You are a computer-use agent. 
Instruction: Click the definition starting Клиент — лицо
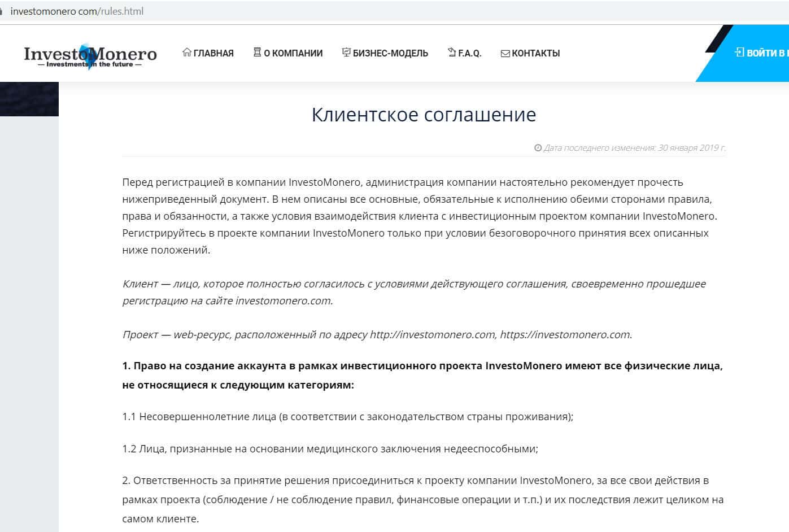(x=414, y=292)
